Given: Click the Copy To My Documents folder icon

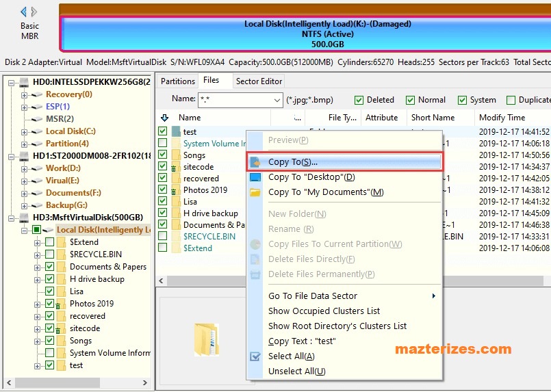Looking at the screenshot, I should coord(255,192).
